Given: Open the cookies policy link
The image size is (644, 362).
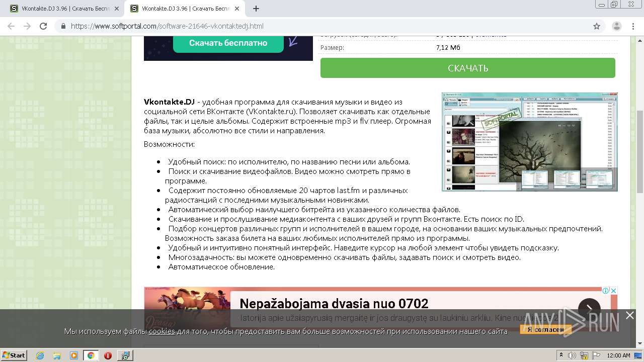Looking at the screenshot, I should coord(162,331).
